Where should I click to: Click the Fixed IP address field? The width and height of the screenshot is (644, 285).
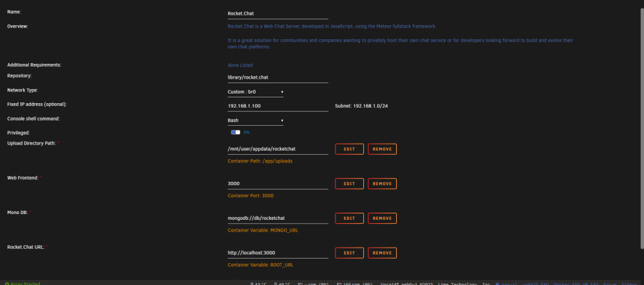pyautogui.click(x=278, y=106)
